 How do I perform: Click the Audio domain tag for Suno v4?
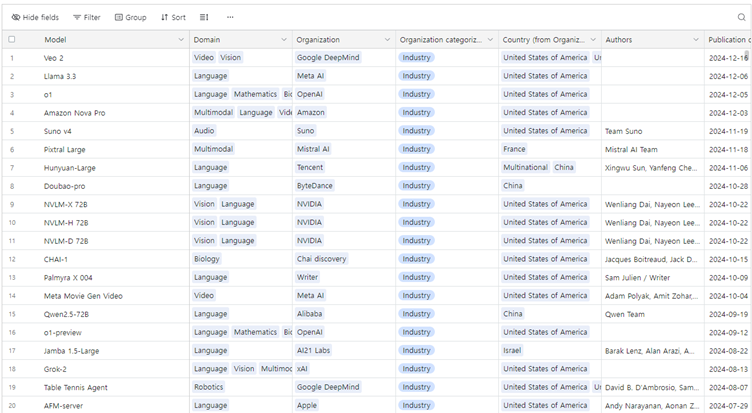tap(204, 130)
